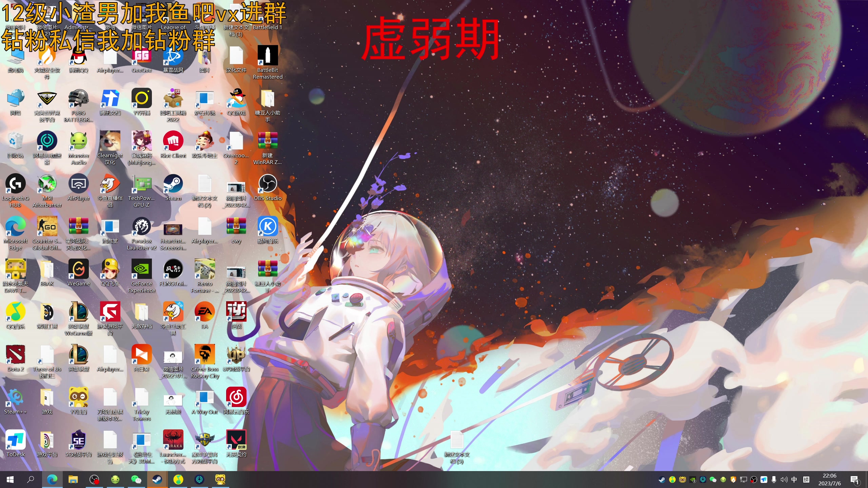Image resolution: width=868 pixels, height=488 pixels.
Task: Open the Steam desktop shortcut
Action: pyautogui.click(x=173, y=187)
